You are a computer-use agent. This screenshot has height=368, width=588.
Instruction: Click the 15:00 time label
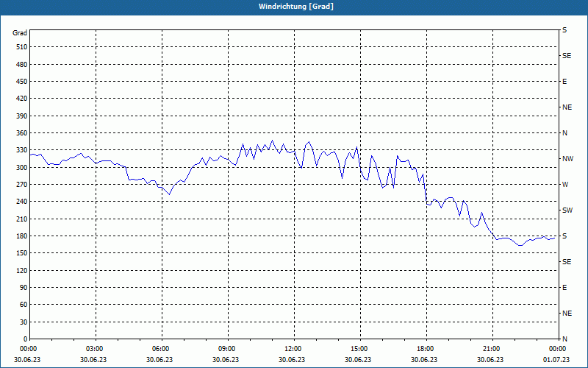coord(359,349)
